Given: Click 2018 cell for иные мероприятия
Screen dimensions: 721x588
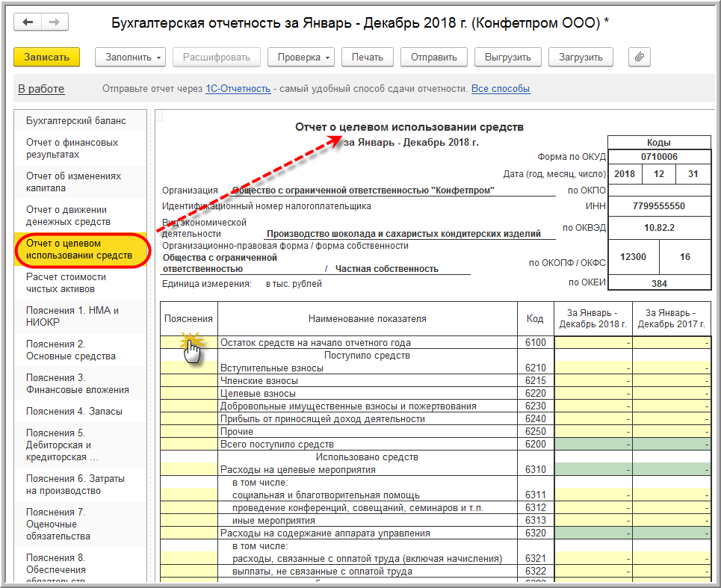Looking at the screenshot, I should [x=593, y=521].
